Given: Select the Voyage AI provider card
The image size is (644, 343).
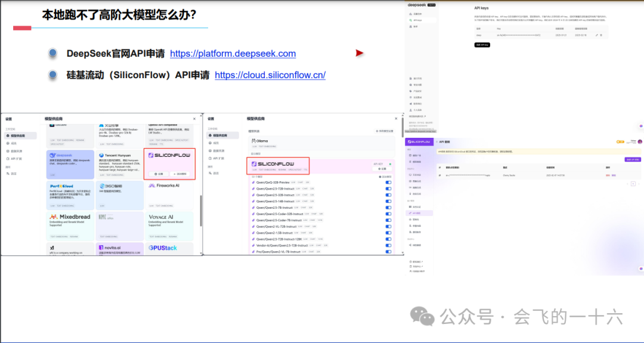Looking at the screenshot, I should pos(169,226).
